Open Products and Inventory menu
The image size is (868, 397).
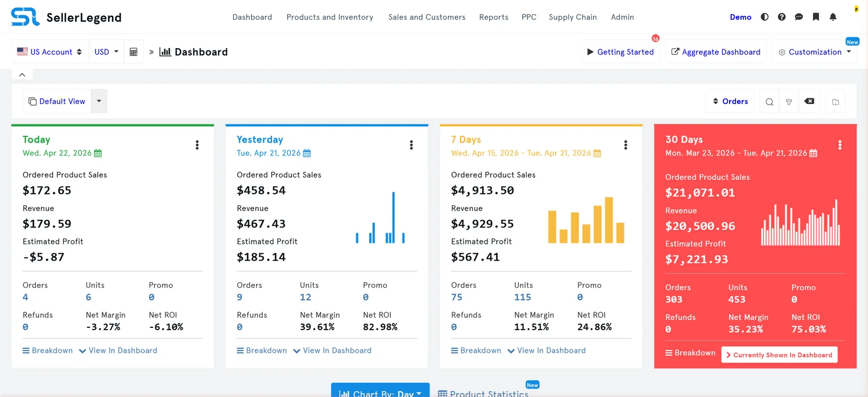tap(329, 17)
